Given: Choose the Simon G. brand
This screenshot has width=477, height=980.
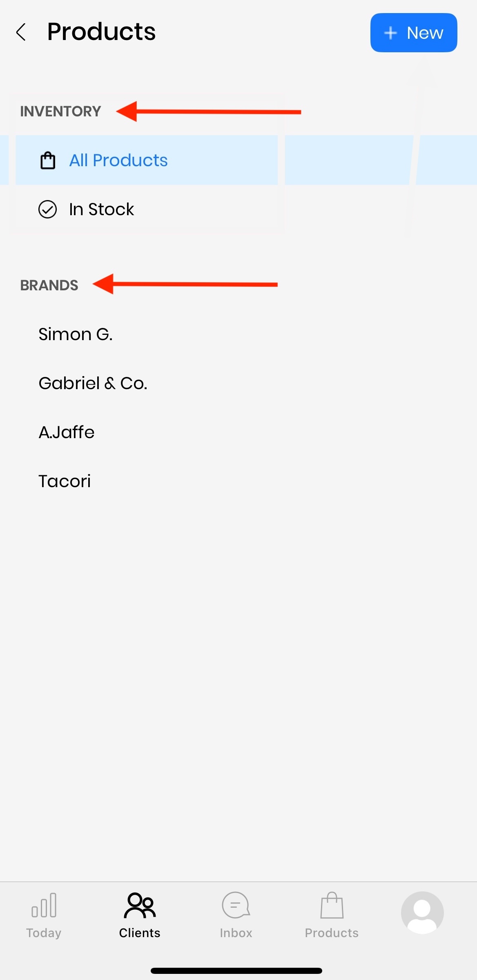Looking at the screenshot, I should [76, 334].
